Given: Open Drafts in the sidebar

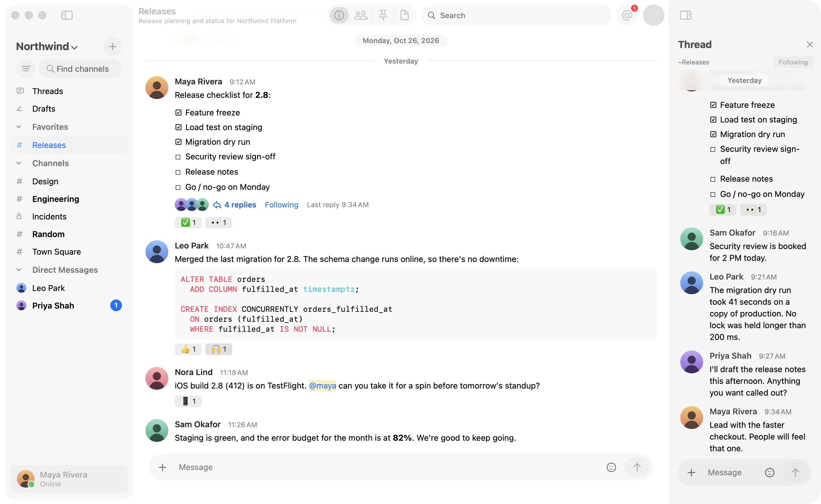Looking at the screenshot, I should click(69, 109).
